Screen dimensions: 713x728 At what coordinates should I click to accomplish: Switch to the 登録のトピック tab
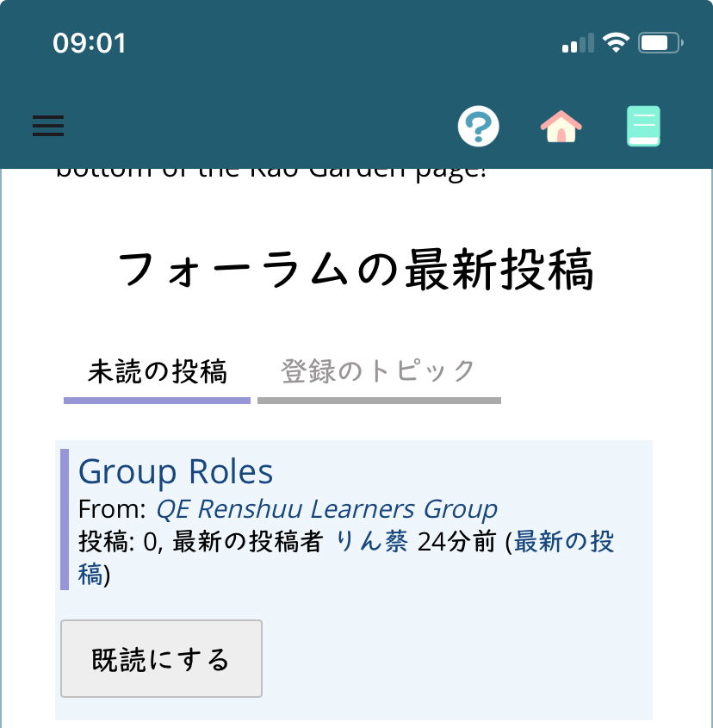[x=378, y=372]
